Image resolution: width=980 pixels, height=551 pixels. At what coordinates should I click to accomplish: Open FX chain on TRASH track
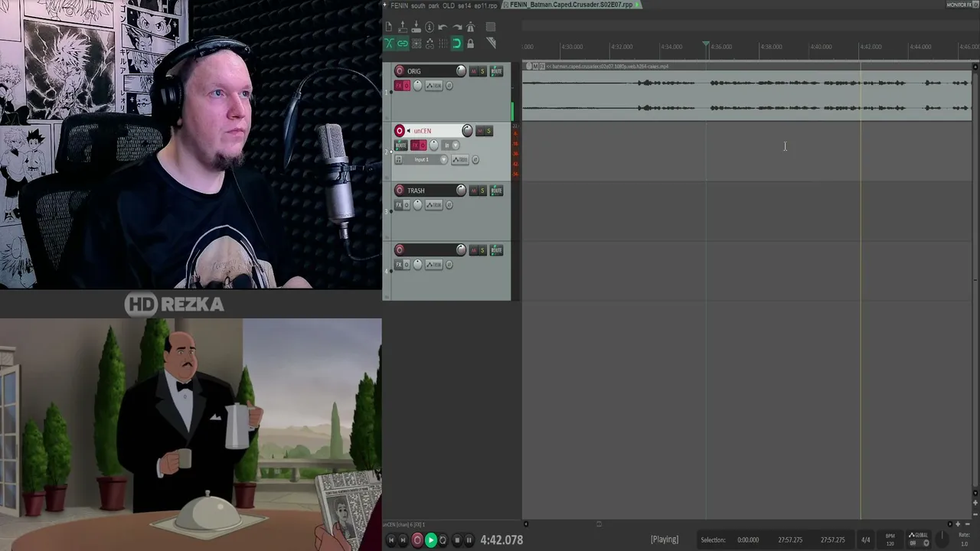coord(399,205)
